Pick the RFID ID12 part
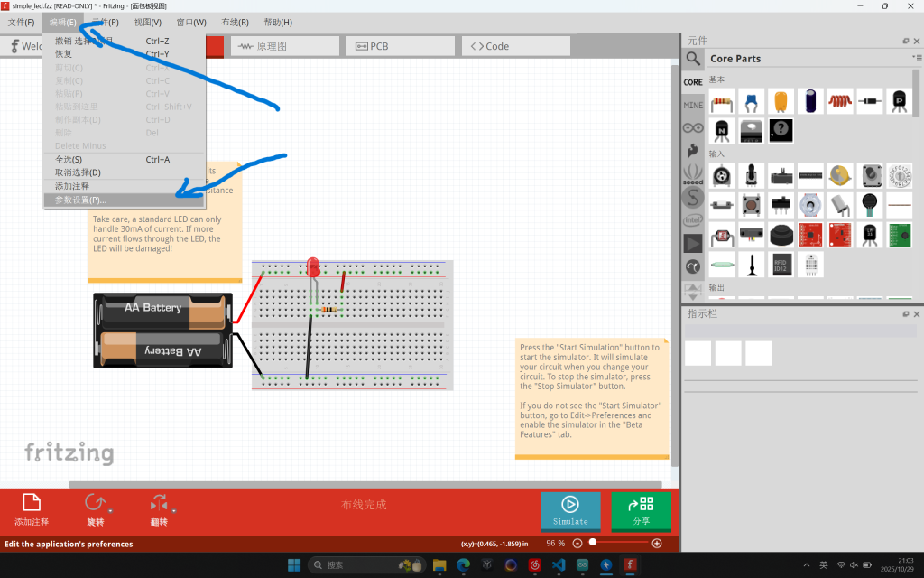Viewport: 924px width, 578px height. [781, 264]
